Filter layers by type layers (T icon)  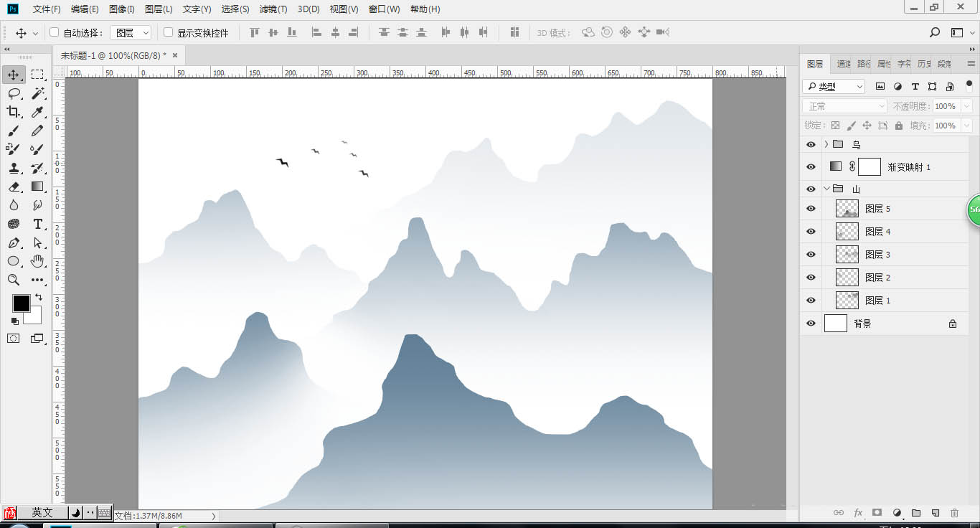click(915, 87)
